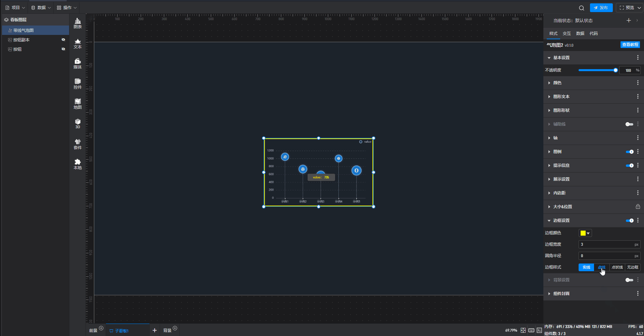The width and height of the screenshot is (644, 336).
Task: Open the 套件 kit components panel
Action: tap(77, 144)
